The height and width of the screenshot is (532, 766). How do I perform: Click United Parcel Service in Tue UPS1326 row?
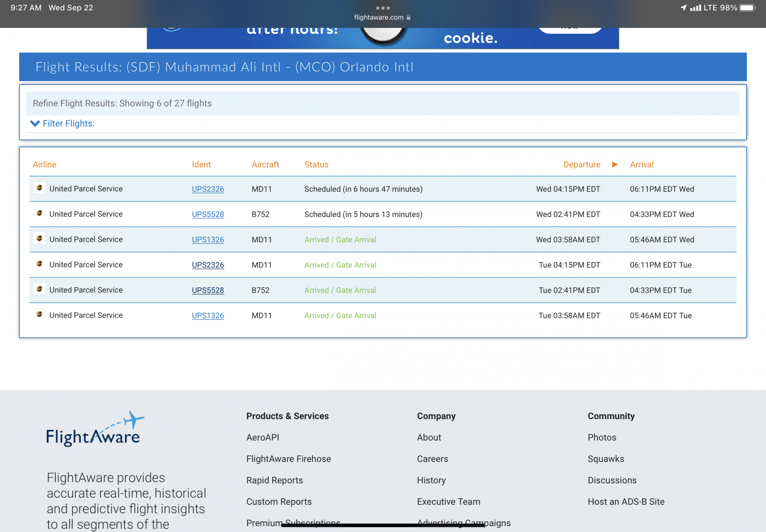[x=86, y=315]
